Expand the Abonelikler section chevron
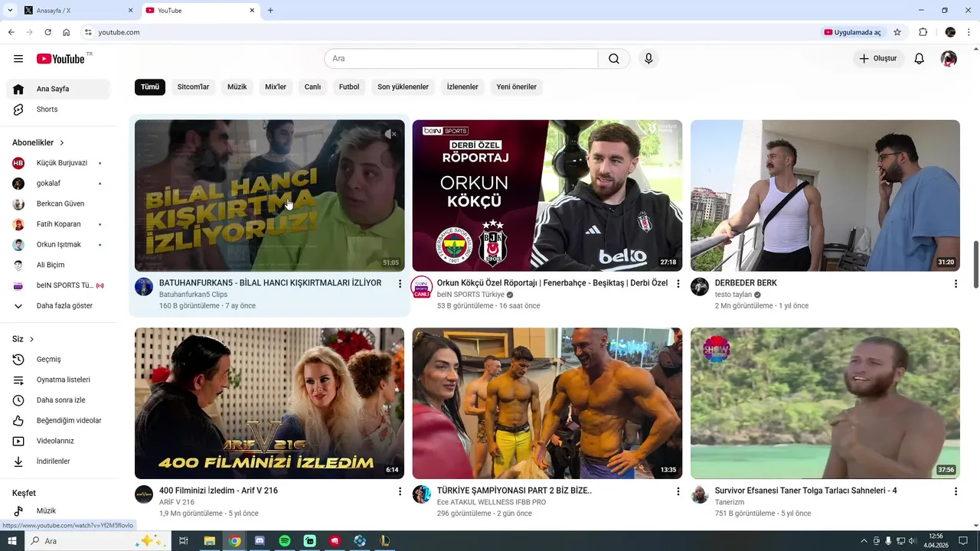The image size is (980, 551). pyautogui.click(x=62, y=143)
